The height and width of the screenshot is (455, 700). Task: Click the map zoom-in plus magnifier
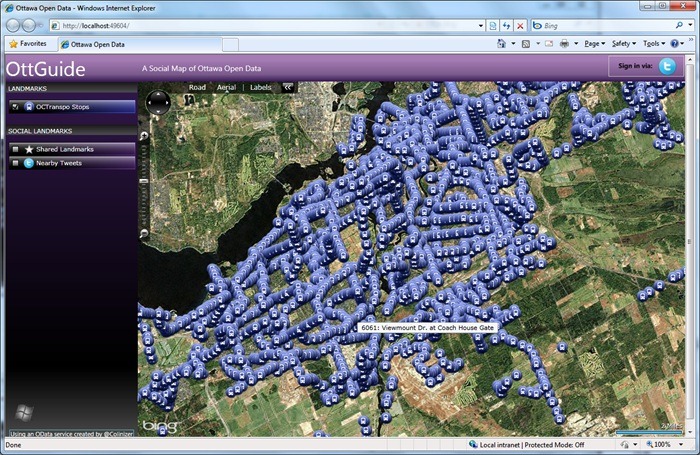(144, 136)
